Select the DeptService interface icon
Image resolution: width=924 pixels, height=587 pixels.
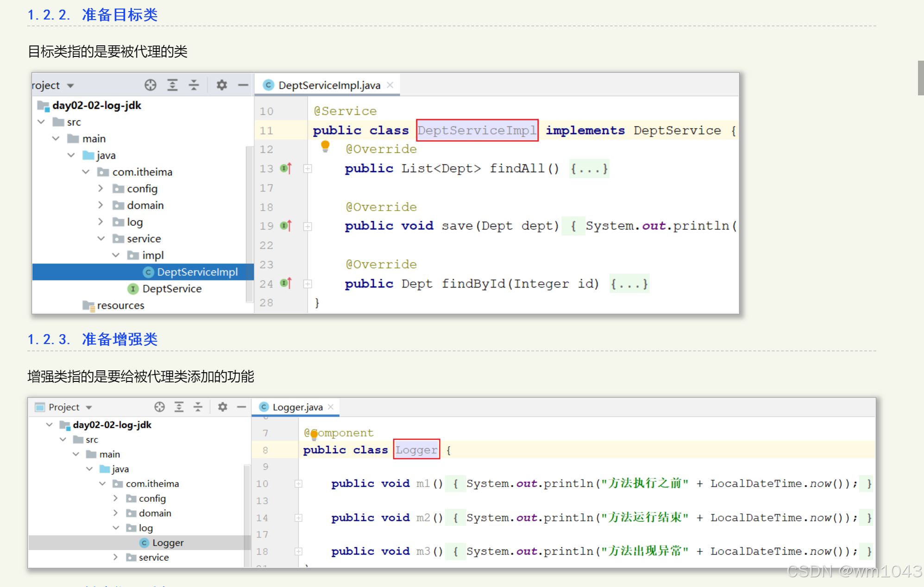coord(133,288)
